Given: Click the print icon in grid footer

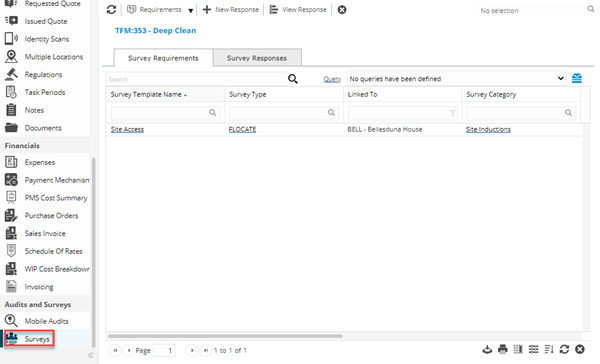Looking at the screenshot, I should click(x=503, y=349).
